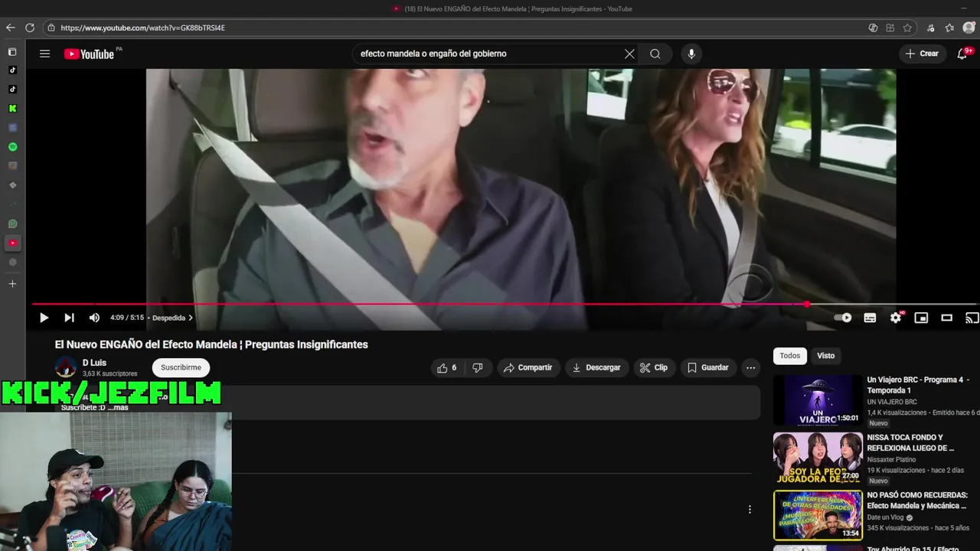Image resolution: width=980 pixels, height=551 pixels.
Task: Open YouTube notifications bell
Action: pos(964,54)
